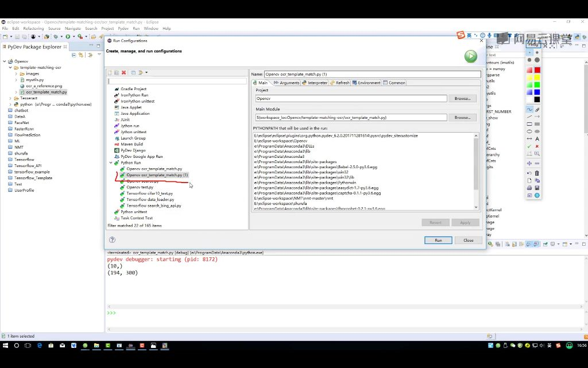Select the FaceNet project folder
The width and height of the screenshot is (588, 368).
[21, 123]
